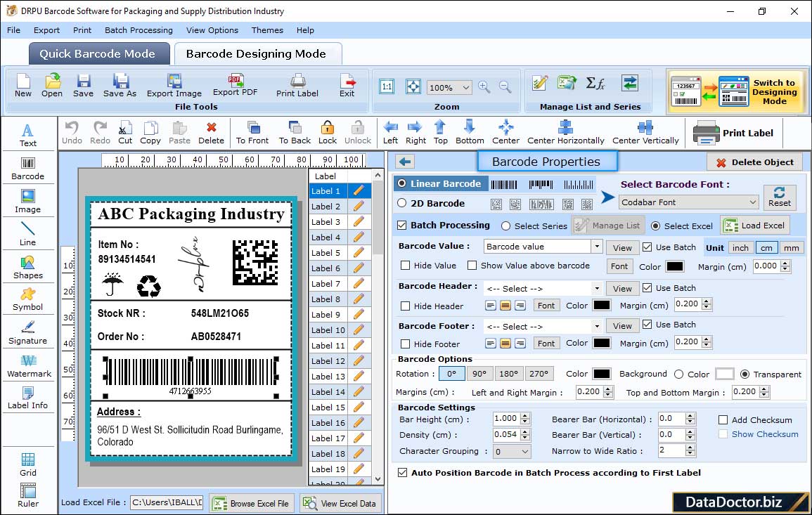The height and width of the screenshot is (515, 812).
Task: Click the Save icon
Action: (84, 86)
